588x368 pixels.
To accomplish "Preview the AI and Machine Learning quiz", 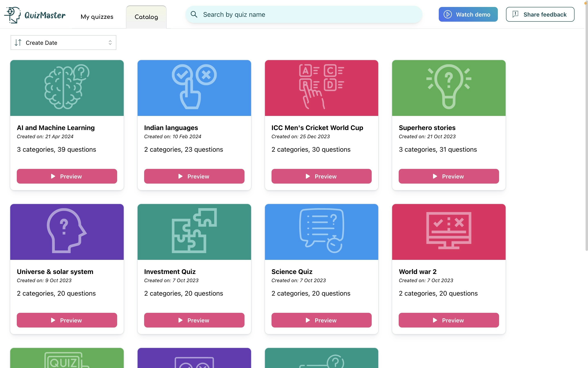I will pyautogui.click(x=67, y=176).
